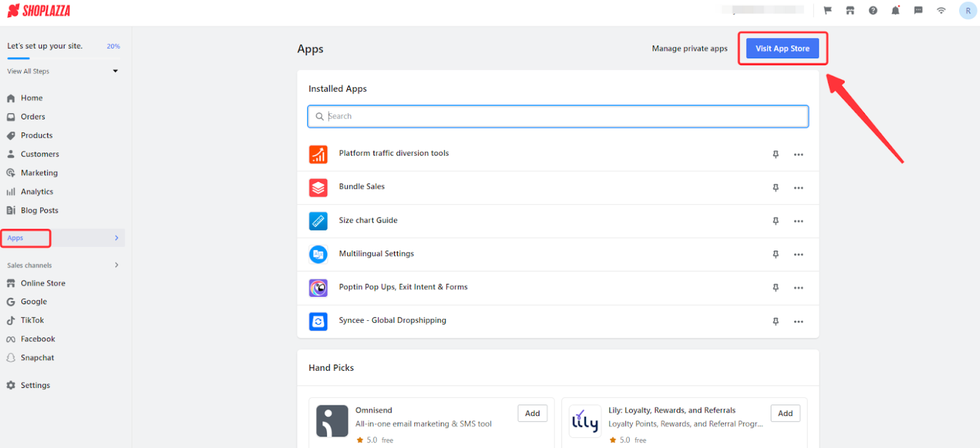Click the Visit App Store button
Viewport: 980px width, 448px height.
[782, 49]
